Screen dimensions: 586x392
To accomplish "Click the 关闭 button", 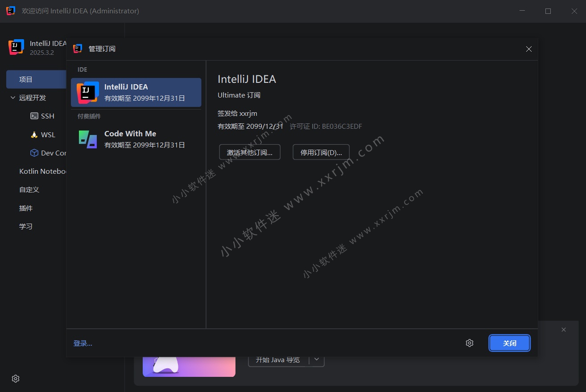I will point(509,343).
